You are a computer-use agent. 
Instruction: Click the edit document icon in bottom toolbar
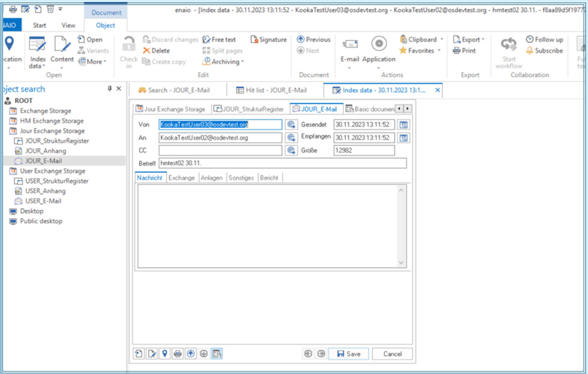(152, 354)
